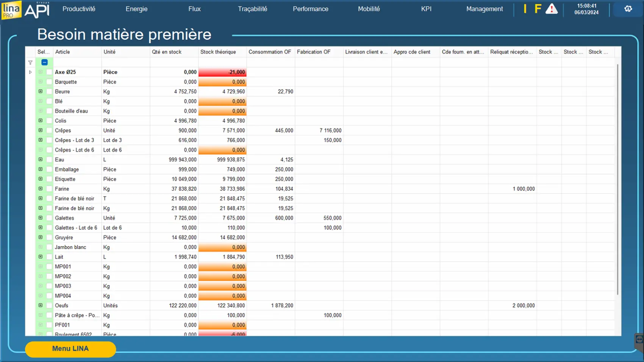The height and width of the screenshot is (362, 644).
Task: Click the filter funnel icon in grid
Action: click(30, 62)
